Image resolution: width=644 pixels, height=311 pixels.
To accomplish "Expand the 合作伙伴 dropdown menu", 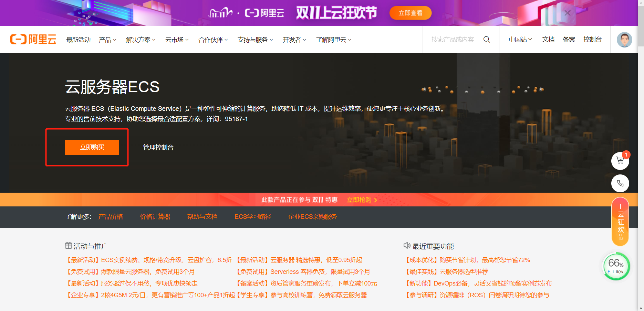I will pyautogui.click(x=213, y=40).
